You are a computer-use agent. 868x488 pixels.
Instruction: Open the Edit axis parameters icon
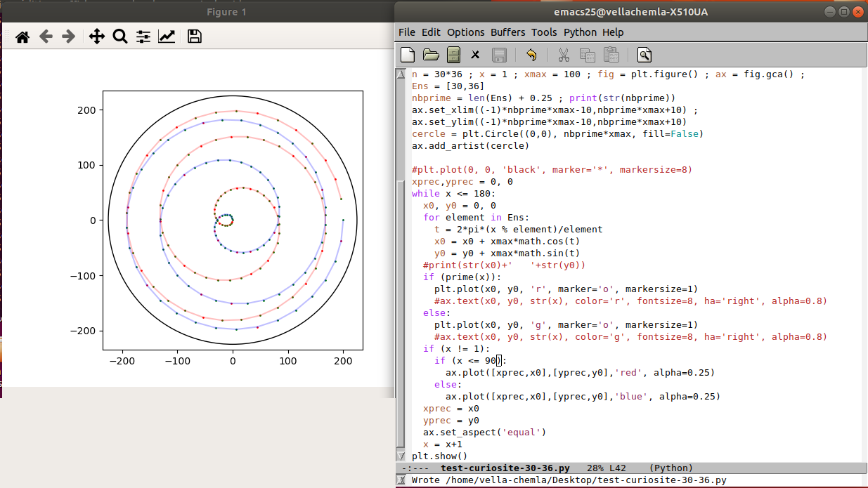coord(167,37)
